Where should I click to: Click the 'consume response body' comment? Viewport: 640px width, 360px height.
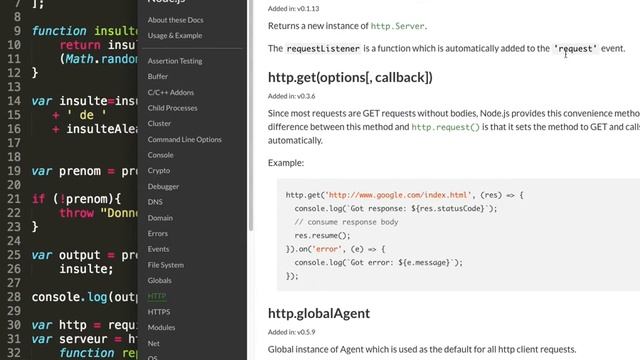346,222
